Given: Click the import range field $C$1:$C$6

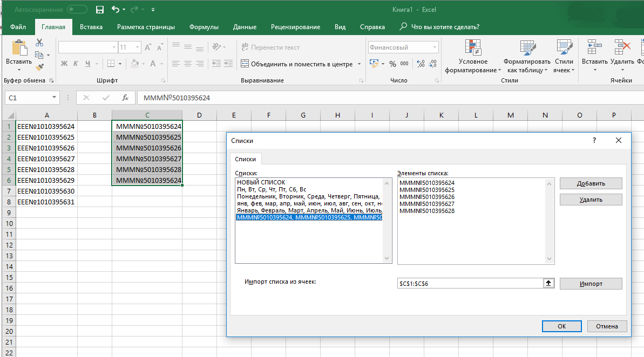Looking at the screenshot, I should click(470, 283).
